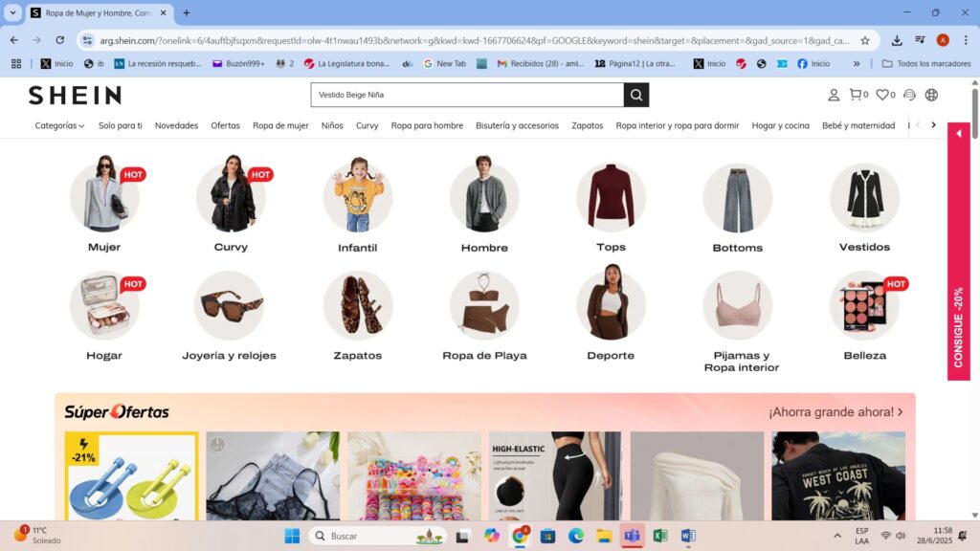
Task: Click the SHEIN logo
Action: coord(75,95)
